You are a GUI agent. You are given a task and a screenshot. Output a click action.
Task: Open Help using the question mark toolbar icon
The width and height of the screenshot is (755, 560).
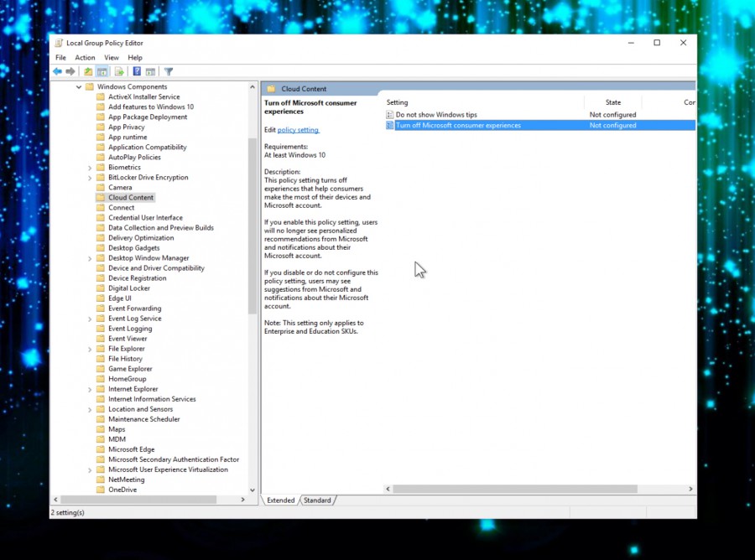point(135,71)
